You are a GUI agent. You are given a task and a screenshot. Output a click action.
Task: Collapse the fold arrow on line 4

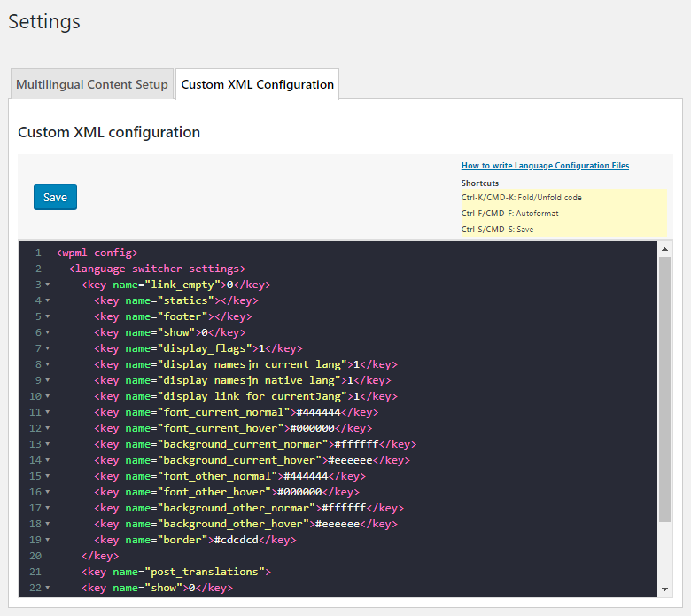[x=48, y=300]
